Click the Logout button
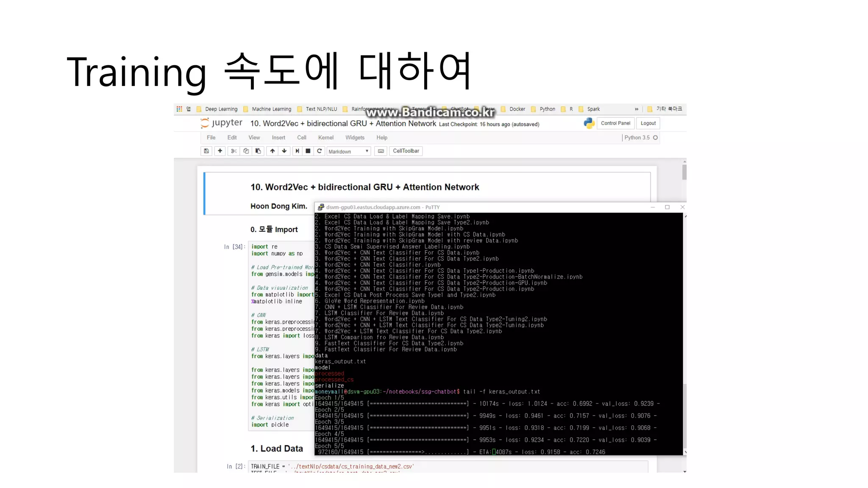 coord(648,123)
